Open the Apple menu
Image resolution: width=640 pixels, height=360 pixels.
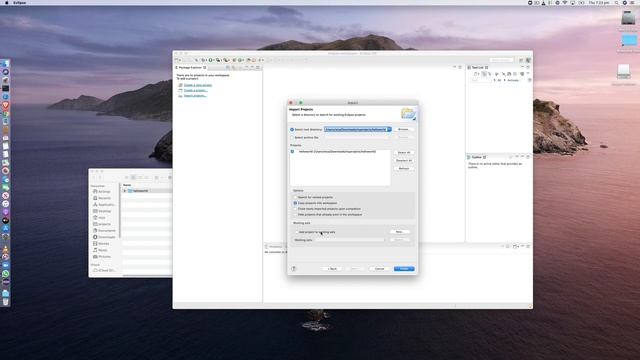[6, 2]
